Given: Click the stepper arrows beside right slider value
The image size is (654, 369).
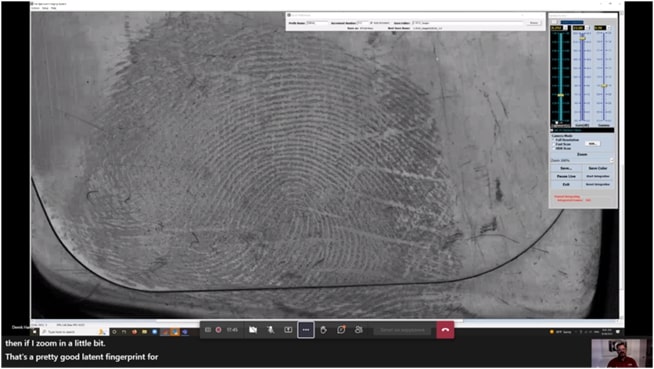Looking at the screenshot, I should [609, 28].
